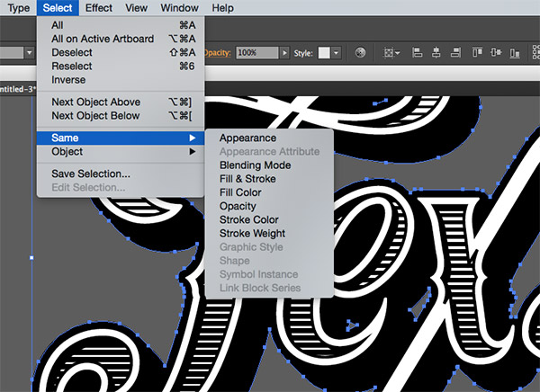Viewport: 540px width, 392px height.
Task: Open the Help menu
Action: (x=222, y=8)
